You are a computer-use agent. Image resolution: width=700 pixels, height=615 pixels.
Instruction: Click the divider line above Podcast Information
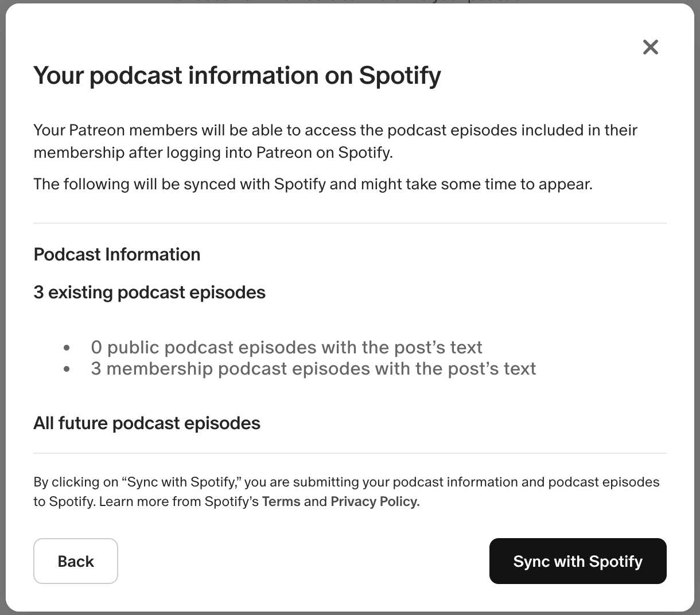click(350, 223)
